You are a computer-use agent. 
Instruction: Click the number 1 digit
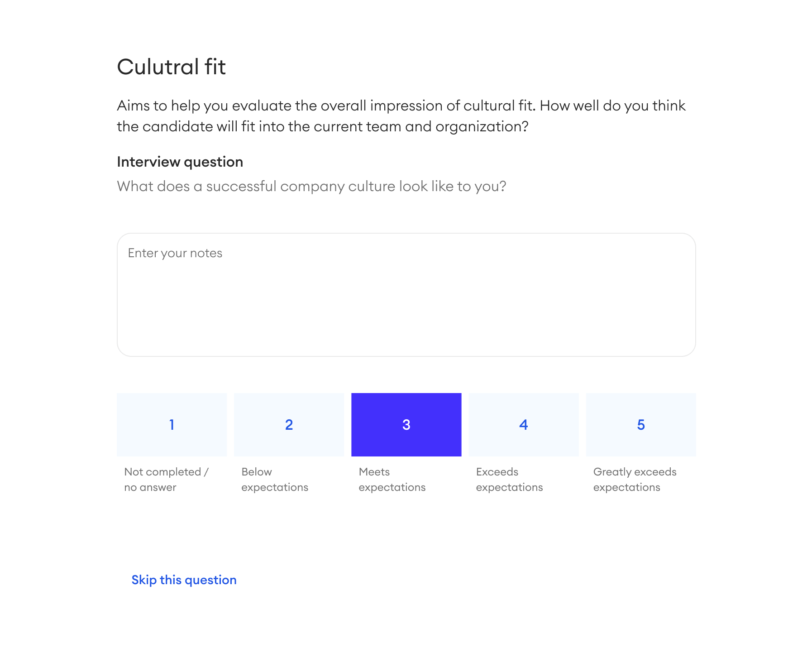tap(172, 425)
